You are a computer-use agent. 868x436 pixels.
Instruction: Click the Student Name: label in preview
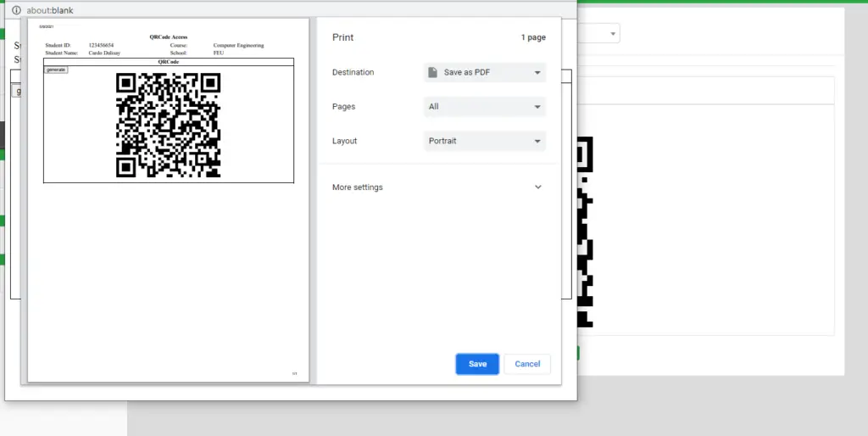pyautogui.click(x=62, y=53)
